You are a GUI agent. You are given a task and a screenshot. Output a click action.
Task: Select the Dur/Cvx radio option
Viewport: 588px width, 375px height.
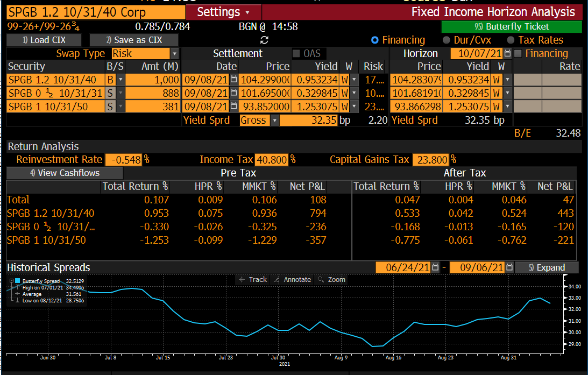(447, 40)
